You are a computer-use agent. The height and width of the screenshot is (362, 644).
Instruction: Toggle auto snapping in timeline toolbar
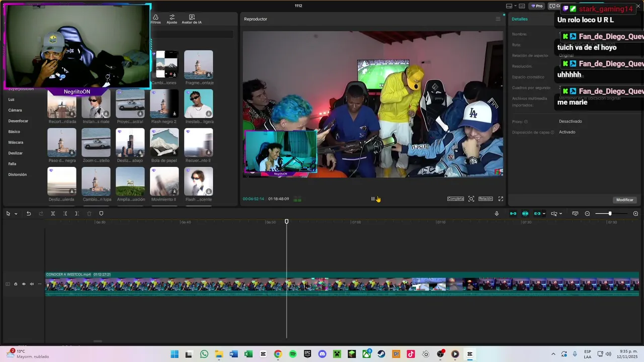point(525,214)
